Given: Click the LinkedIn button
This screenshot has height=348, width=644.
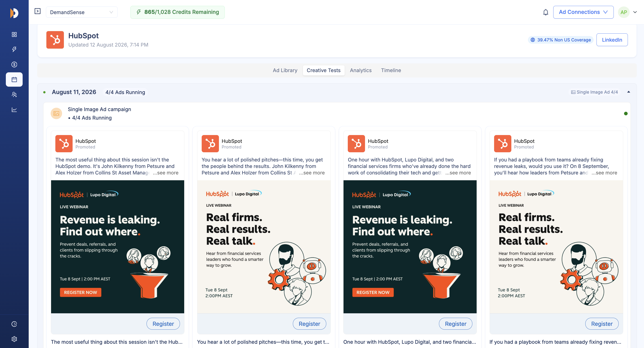Looking at the screenshot, I should [x=612, y=40].
